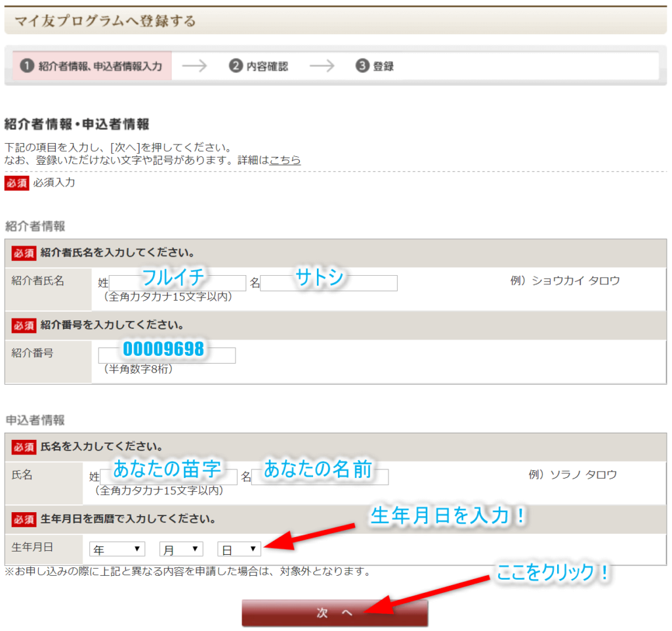Select step 2 内容確認 in progress bar
Viewport: 672px width, 631px height.
pos(259,66)
